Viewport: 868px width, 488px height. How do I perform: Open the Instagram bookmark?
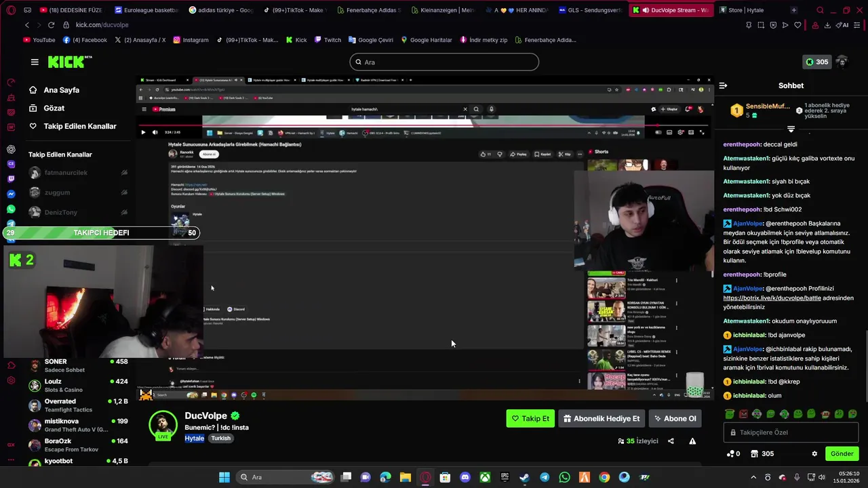[191, 40]
